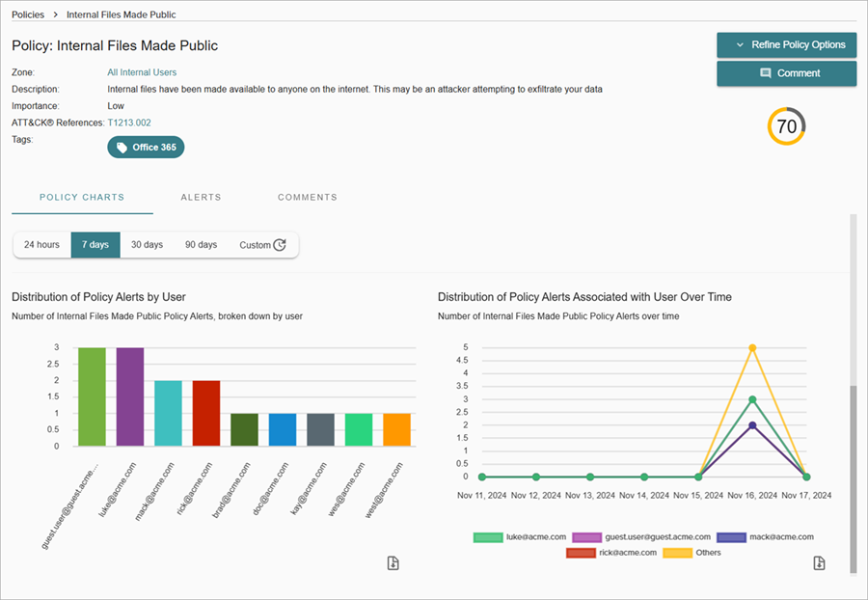Open the T1213.002 ATT&CK reference link
Viewport: 868px width, 600px height.
pyautogui.click(x=128, y=123)
